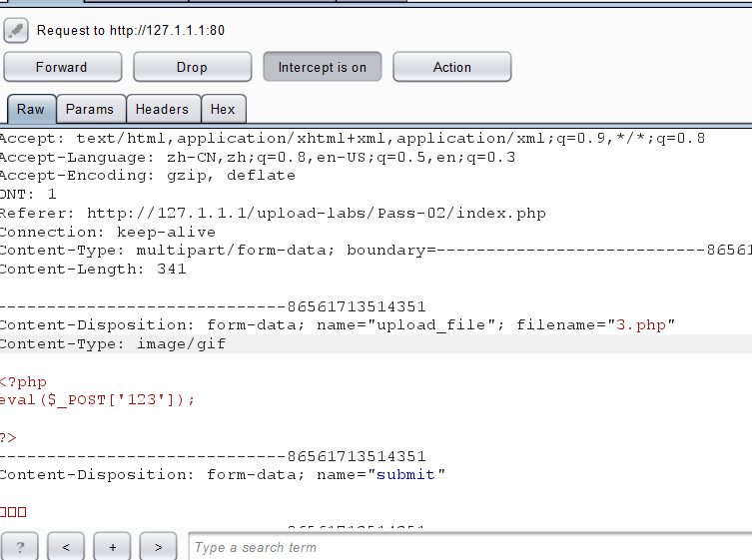The image size is (752, 560).
Task: Click the Referer header line
Action: [x=273, y=213]
